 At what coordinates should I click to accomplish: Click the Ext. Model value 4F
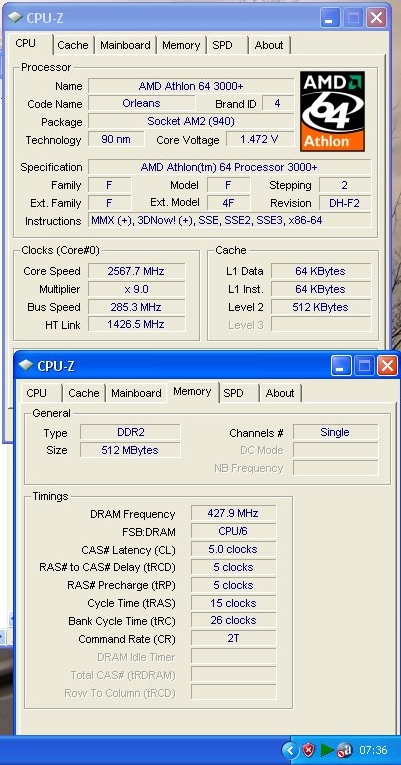click(x=229, y=202)
